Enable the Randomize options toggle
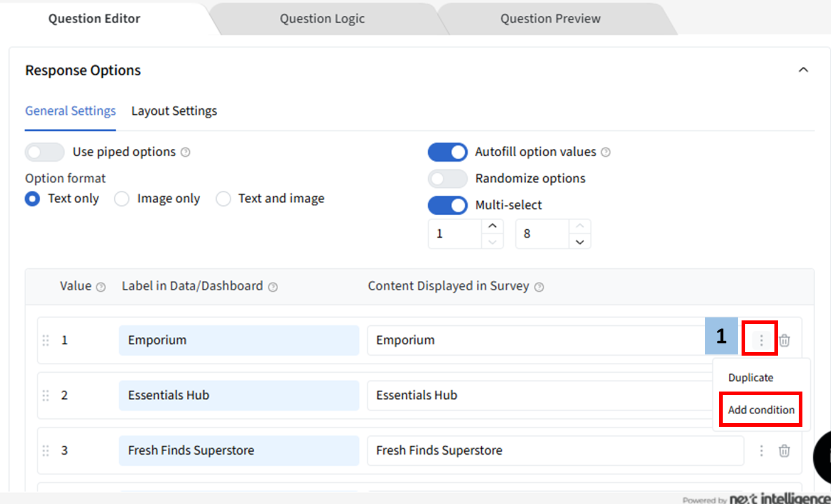 (448, 179)
